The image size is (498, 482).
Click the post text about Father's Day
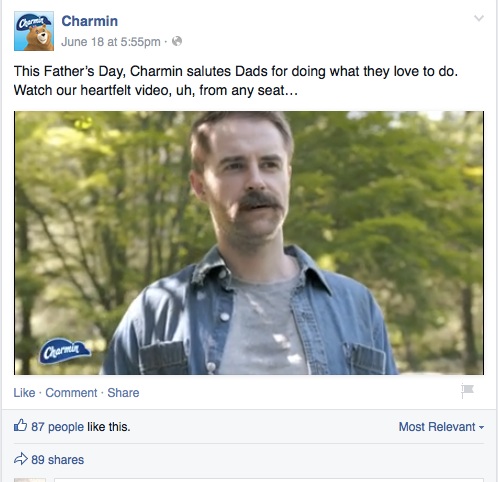pos(236,81)
